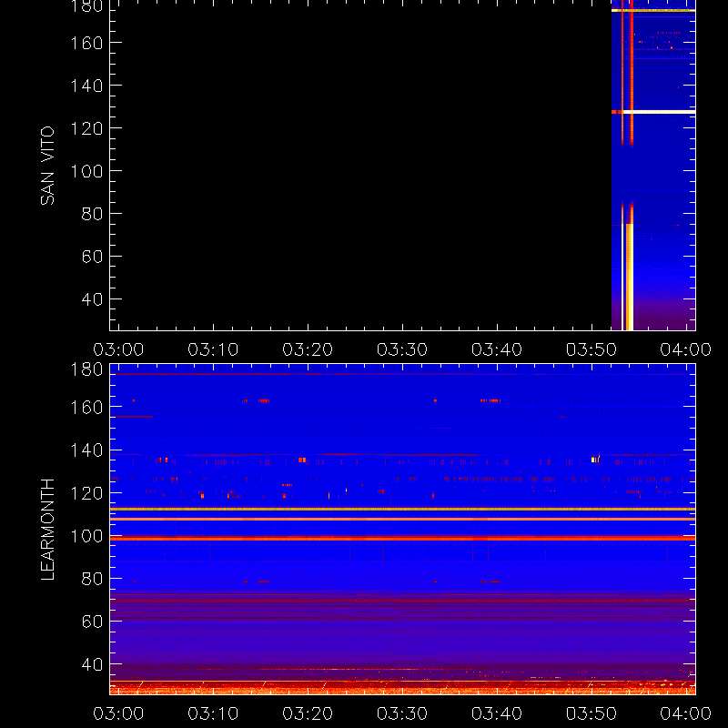Click the red 99 MHz band in Learmonth spectrogram
728x728 pixels.
[402, 539]
